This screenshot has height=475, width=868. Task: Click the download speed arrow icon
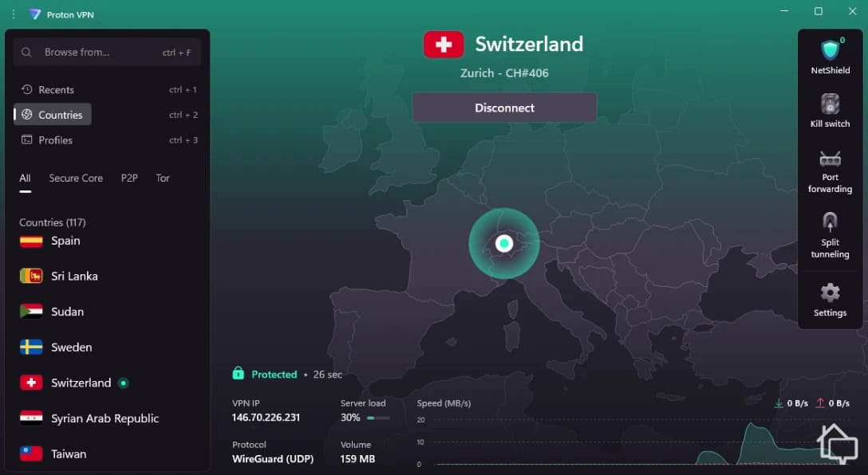(779, 403)
